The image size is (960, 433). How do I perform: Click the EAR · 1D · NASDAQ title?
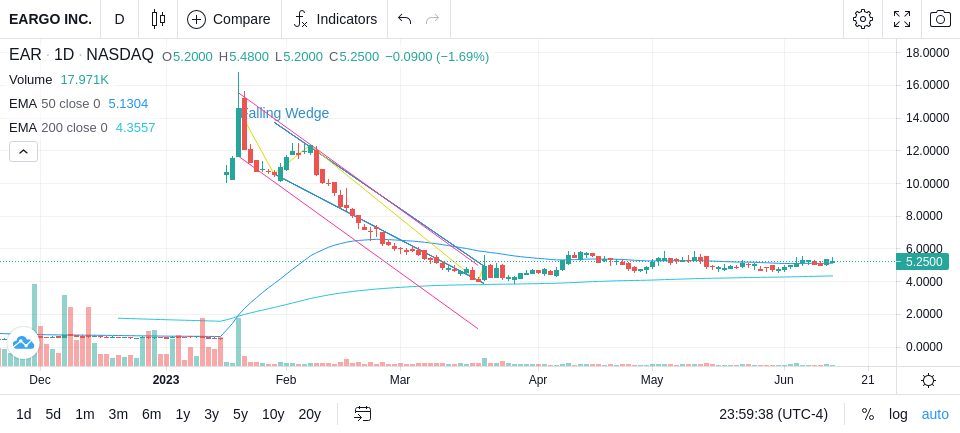tap(81, 55)
